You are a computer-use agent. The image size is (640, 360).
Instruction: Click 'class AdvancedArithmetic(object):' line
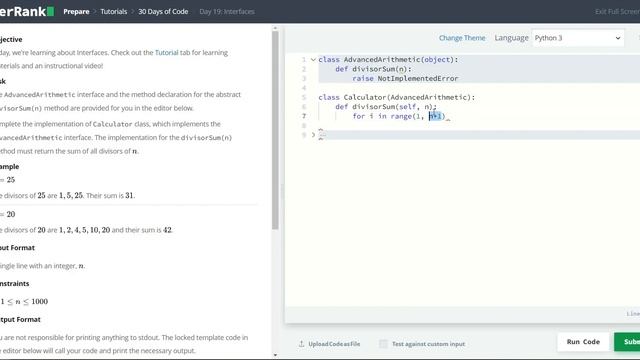tap(388, 60)
